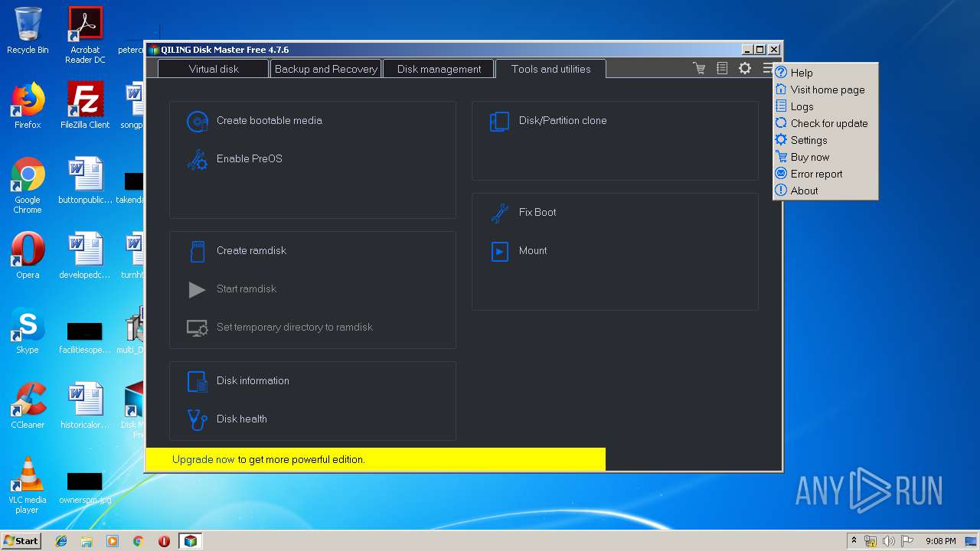This screenshot has width=980, height=551.
Task: Click the Disk information icon
Action: coord(198,381)
